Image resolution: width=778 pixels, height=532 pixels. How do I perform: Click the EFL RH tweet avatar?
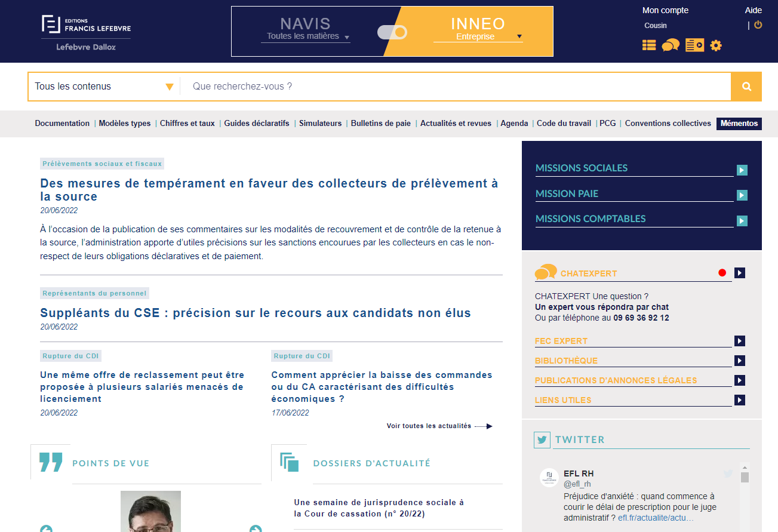(x=549, y=478)
